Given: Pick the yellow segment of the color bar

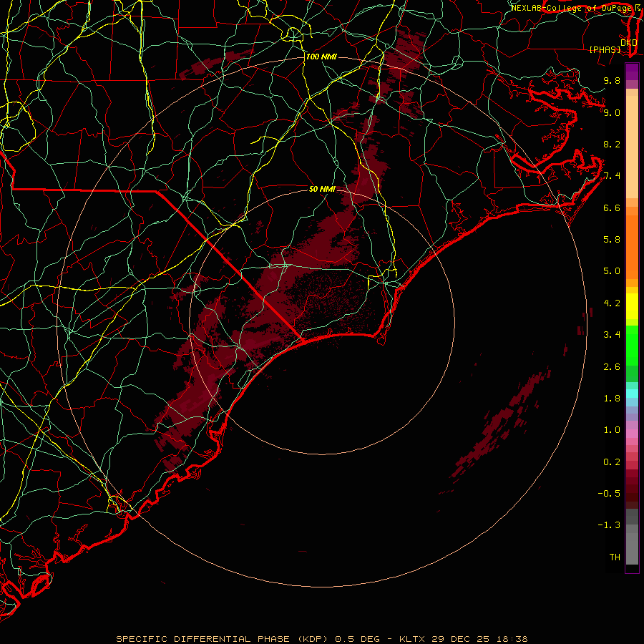Looking at the screenshot, I should pos(632,306).
